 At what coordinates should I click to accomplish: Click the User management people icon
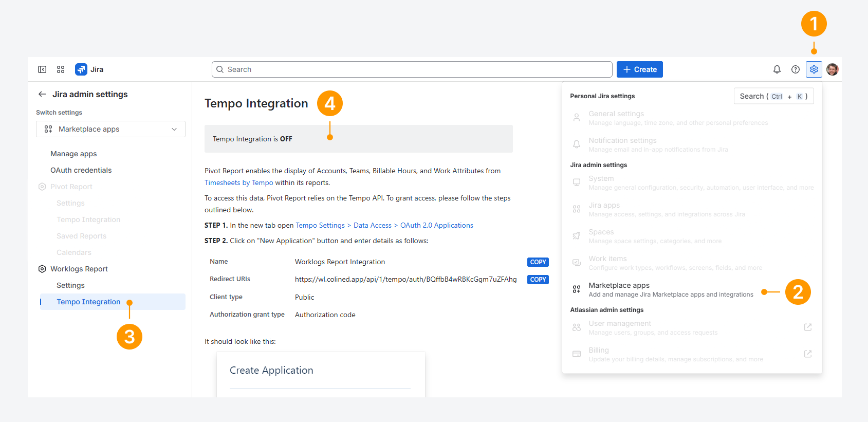(577, 327)
